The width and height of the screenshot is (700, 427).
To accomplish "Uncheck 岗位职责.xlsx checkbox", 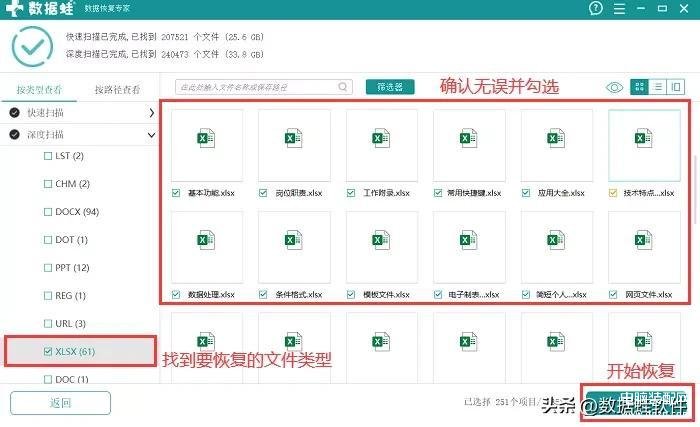I will (x=263, y=193).
